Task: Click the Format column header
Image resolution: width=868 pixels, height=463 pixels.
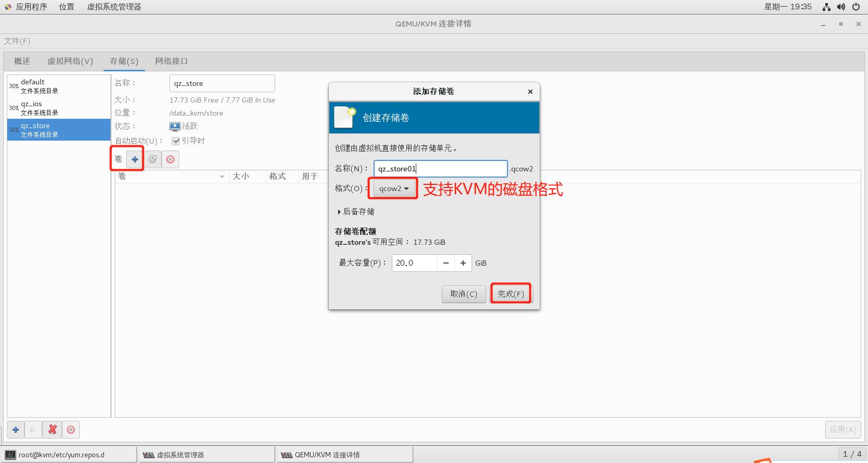Action: pyautogui.click(x=282, y=177)
